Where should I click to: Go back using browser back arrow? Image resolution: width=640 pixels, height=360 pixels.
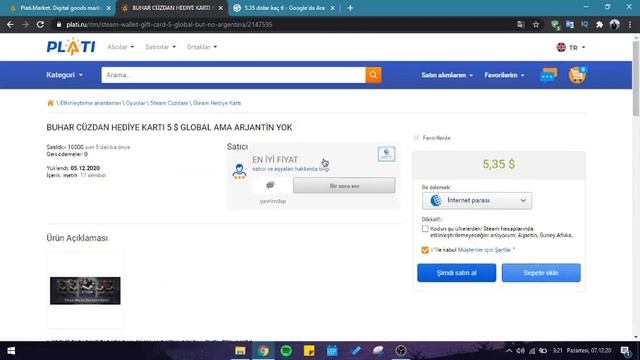point(10,24)
